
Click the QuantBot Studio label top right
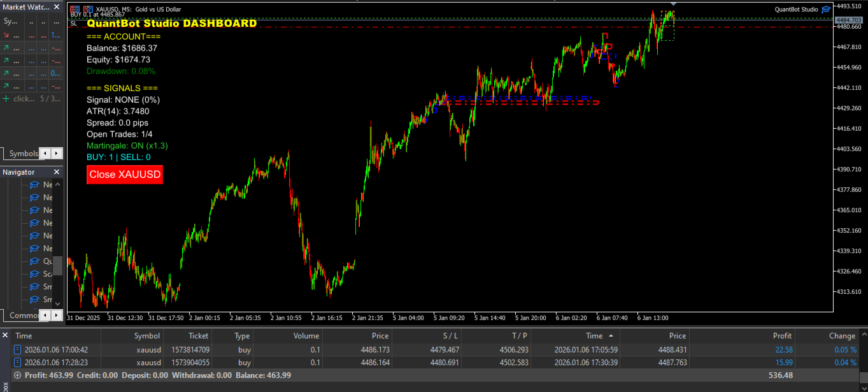pyautogui.click(x=796, y=9)
